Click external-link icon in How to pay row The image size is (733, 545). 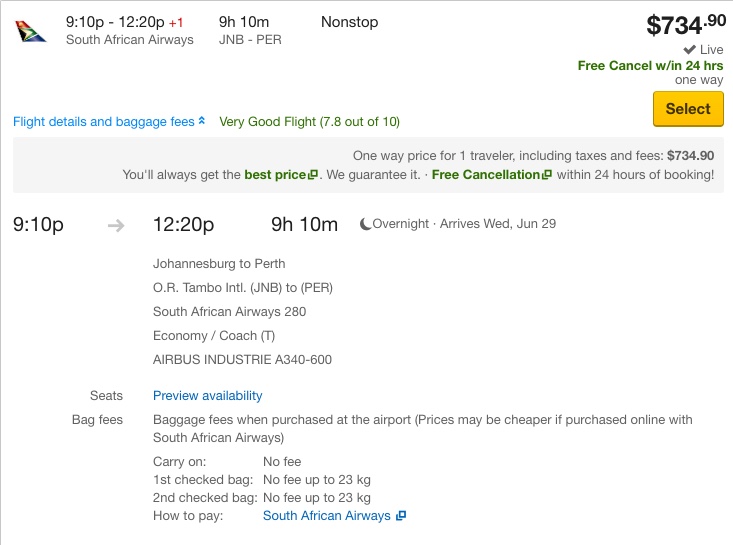401,516
